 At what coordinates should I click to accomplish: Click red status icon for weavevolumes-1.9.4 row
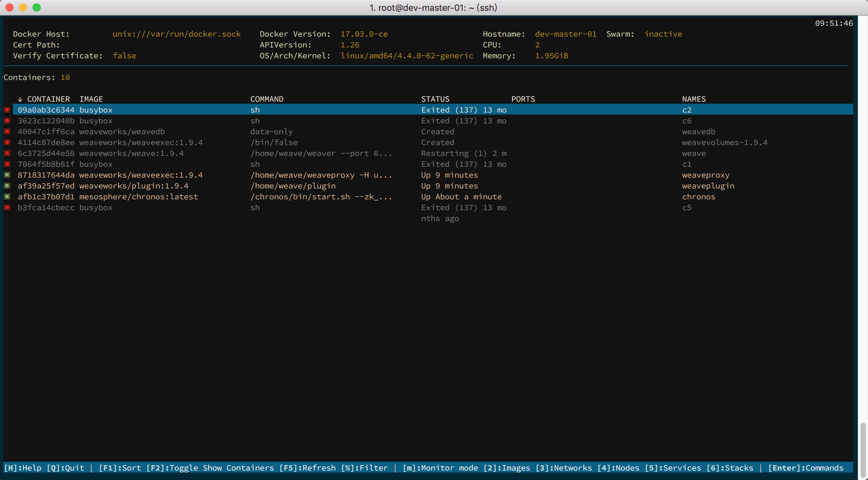pyautogui.click(x=7, y=142)
